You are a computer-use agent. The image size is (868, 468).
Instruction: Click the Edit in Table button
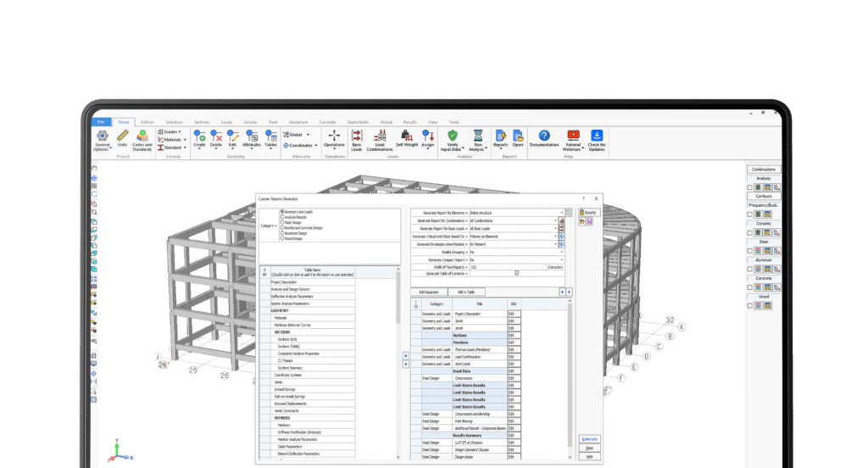(x=467, y=292)
